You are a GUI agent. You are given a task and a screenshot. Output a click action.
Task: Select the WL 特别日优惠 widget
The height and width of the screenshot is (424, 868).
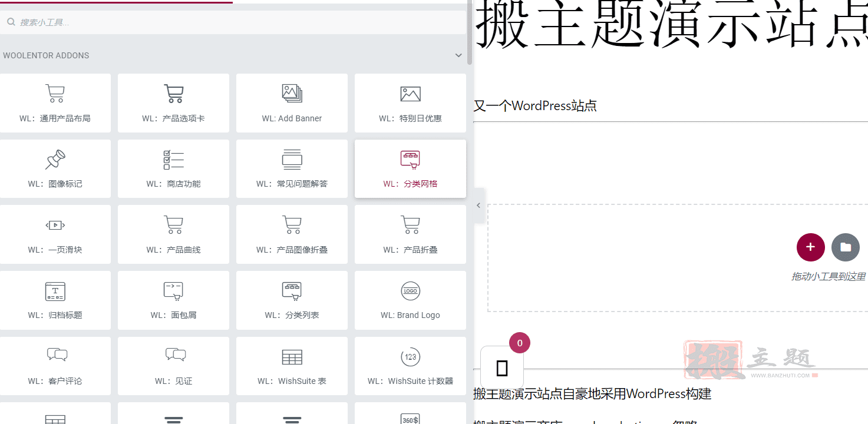tap(410, 103)
